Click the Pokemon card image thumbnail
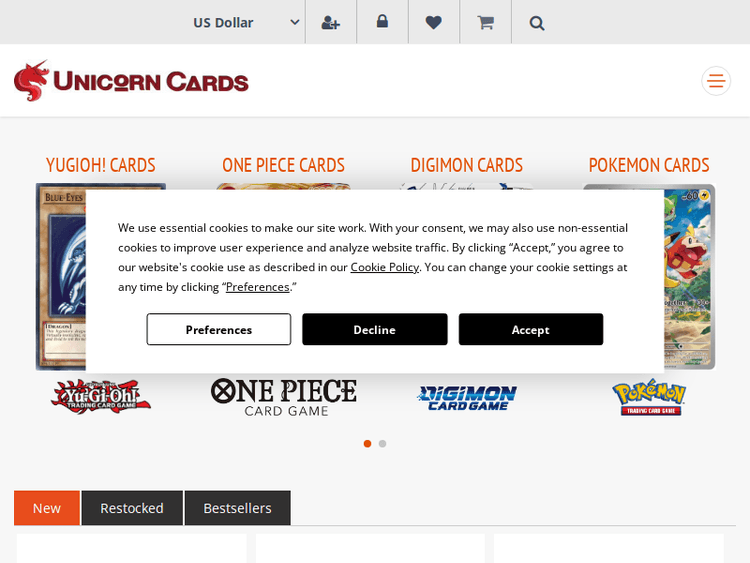750x563 pixels. click(x=689, y=276)
